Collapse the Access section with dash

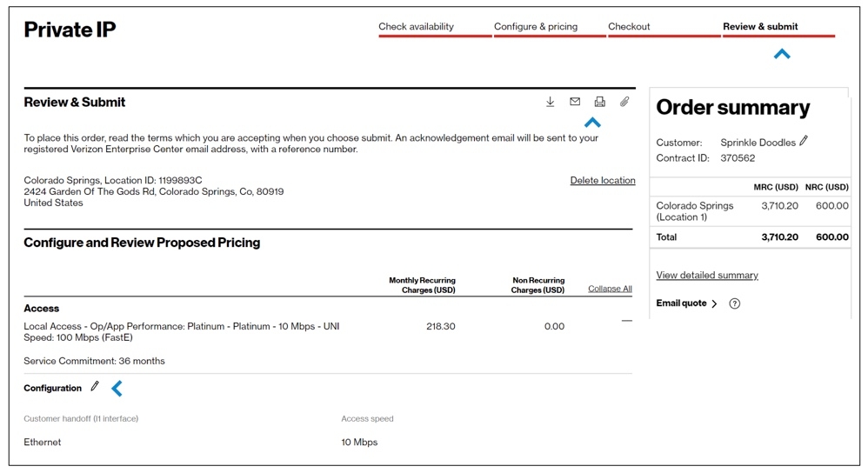[627, 322]
